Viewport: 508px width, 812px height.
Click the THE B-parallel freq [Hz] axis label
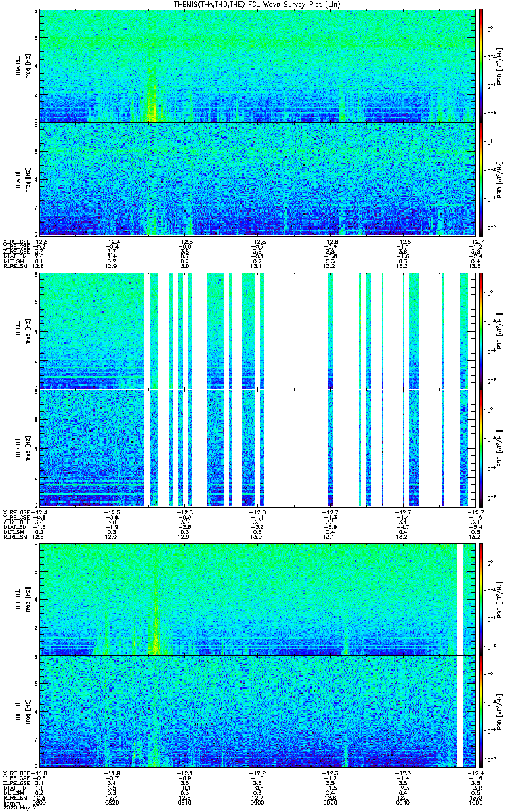pos(27,711)
